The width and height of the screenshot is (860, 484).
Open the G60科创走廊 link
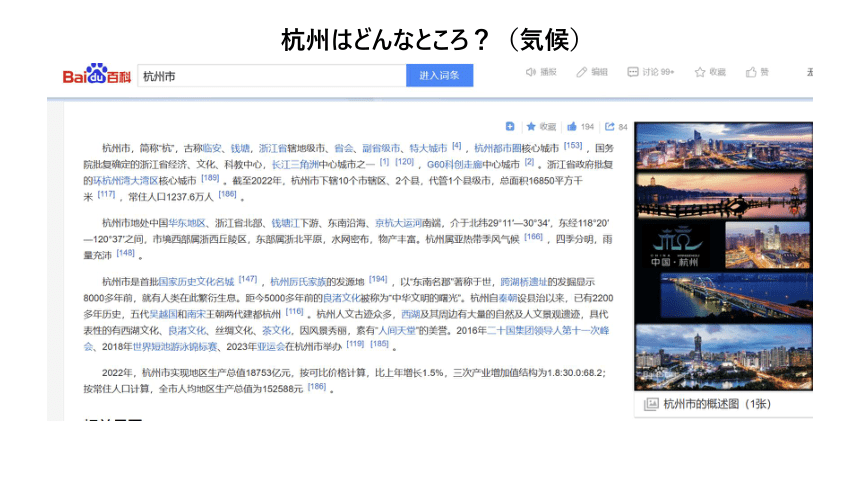(454, 164)
